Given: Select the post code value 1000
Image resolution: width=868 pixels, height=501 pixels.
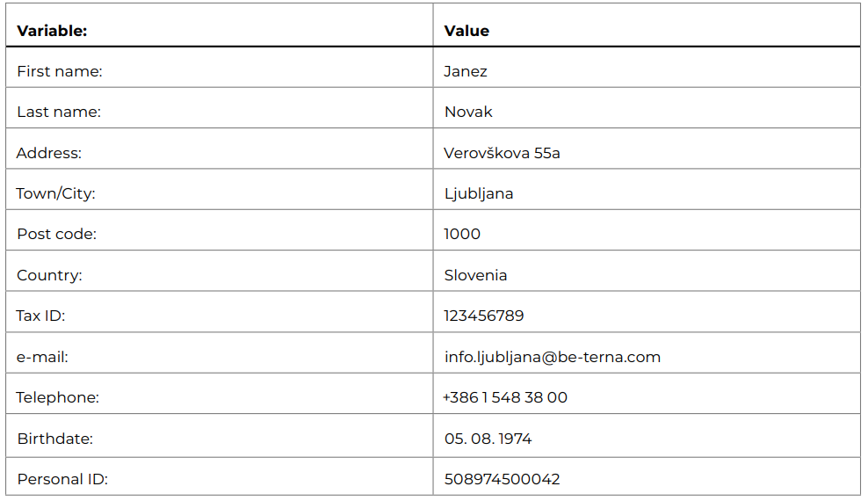Looking at the screenshot, I should tap(462, 234).
